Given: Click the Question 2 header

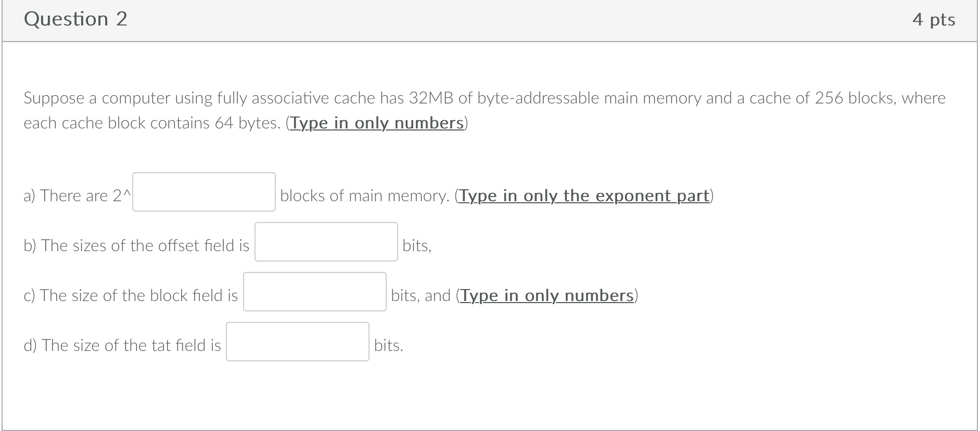Looking at the screenshot, I should (x=75, y=19).
